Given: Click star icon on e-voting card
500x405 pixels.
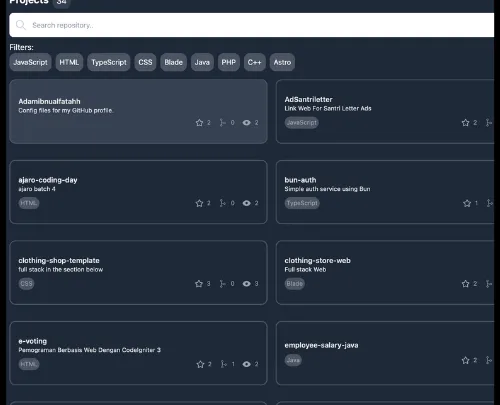Looking at the screenshot, I should pyautogui.click(x=200, y=364).
